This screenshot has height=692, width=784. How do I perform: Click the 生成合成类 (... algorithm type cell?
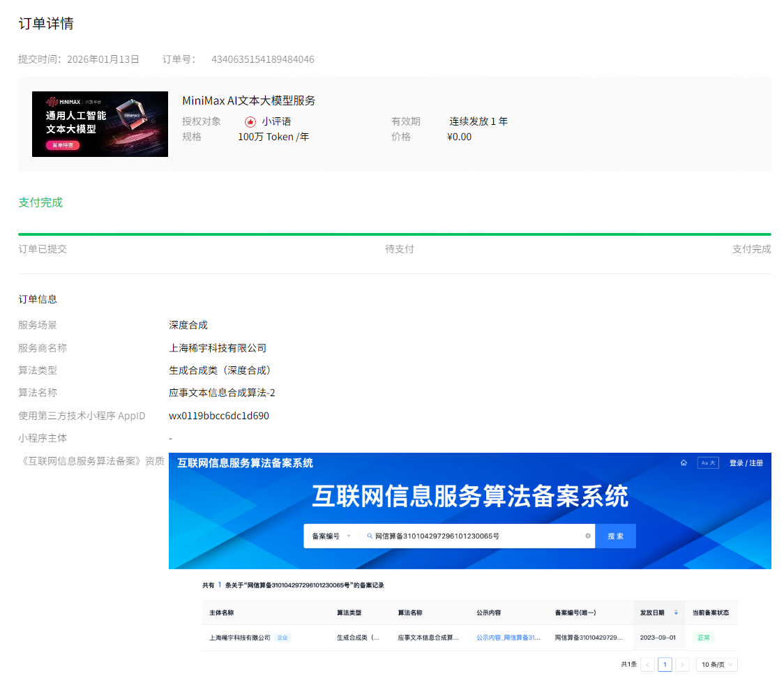pos(358,638)
